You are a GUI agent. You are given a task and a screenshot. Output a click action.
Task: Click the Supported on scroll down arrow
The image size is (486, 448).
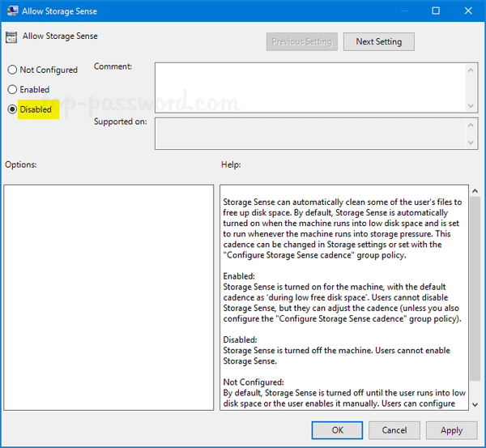[x=471, y=143]
